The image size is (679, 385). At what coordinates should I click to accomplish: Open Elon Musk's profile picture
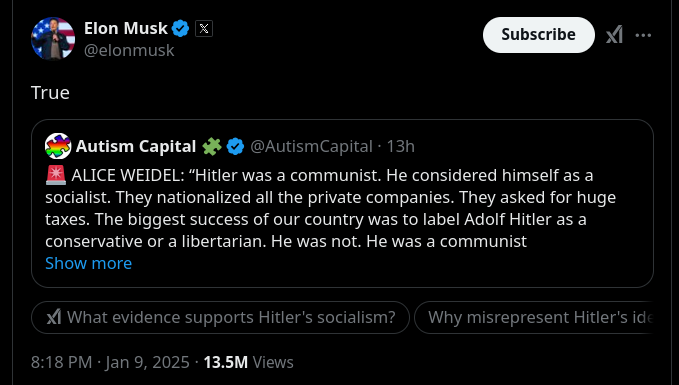53,38
